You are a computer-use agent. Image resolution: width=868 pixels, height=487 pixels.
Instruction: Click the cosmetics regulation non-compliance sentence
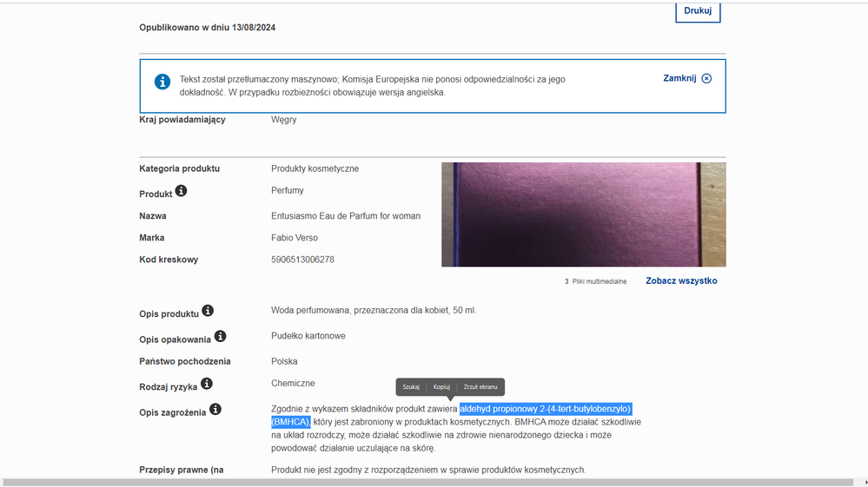(427, 470)
